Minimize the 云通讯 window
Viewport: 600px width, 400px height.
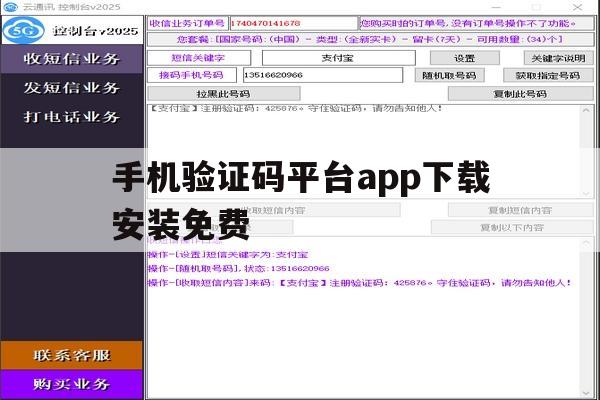click(x=496, y=7)
